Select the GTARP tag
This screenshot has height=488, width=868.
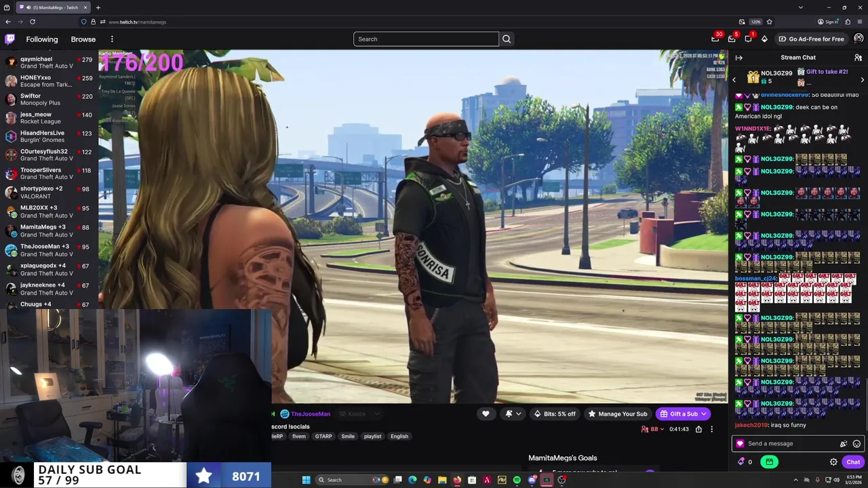[x=323, y=436]
